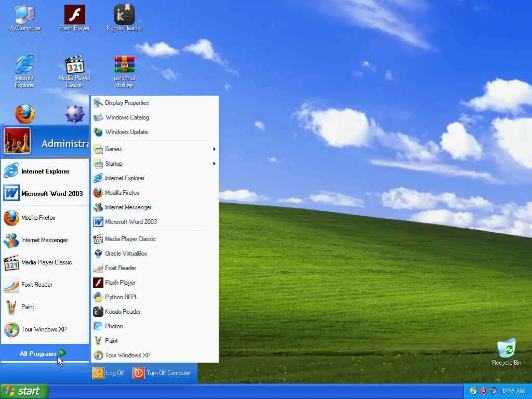Open My Computer desktop icon

click(24, 19)
